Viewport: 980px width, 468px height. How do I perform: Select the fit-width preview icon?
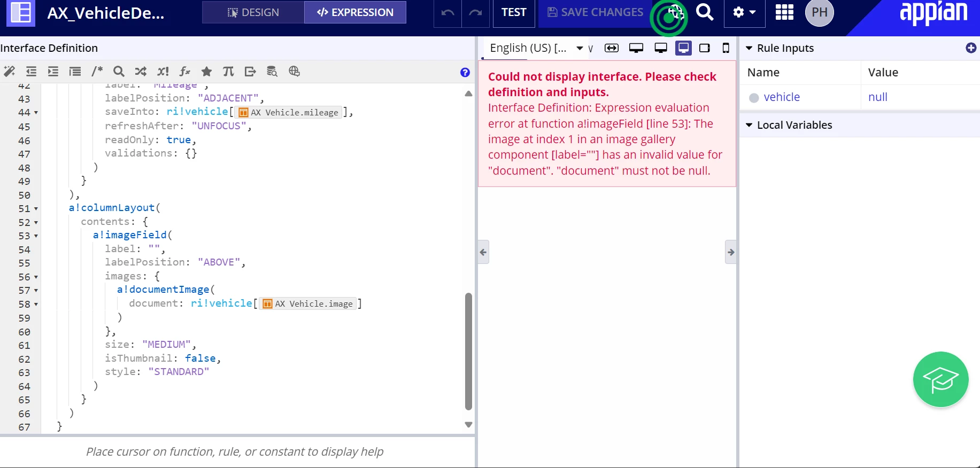[x=612, y=48]
